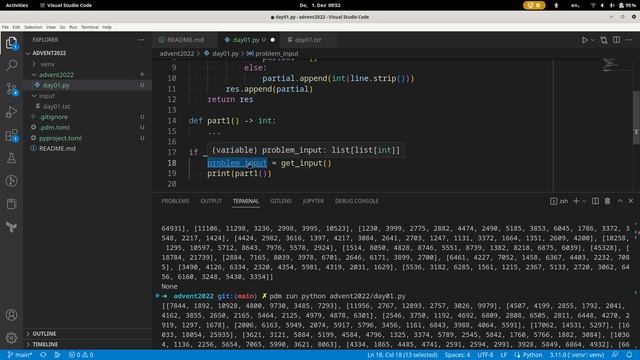Open the Source Control view icon

[11, 89]
